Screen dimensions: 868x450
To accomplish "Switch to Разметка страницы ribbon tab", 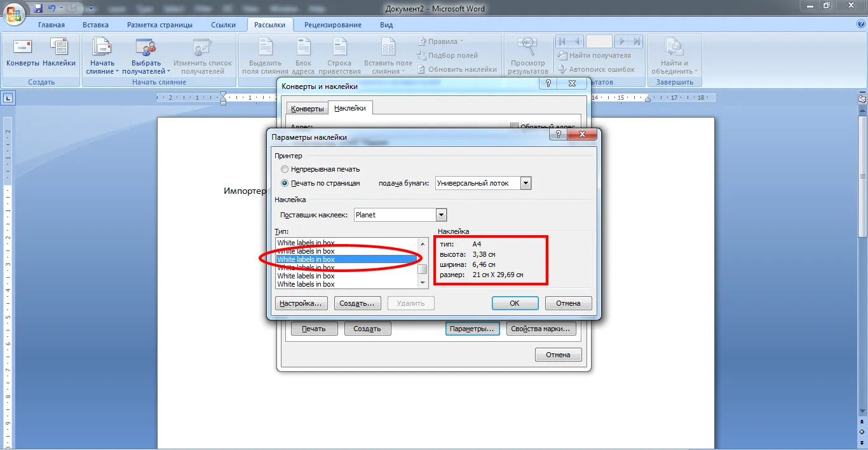I will (159, 25).
